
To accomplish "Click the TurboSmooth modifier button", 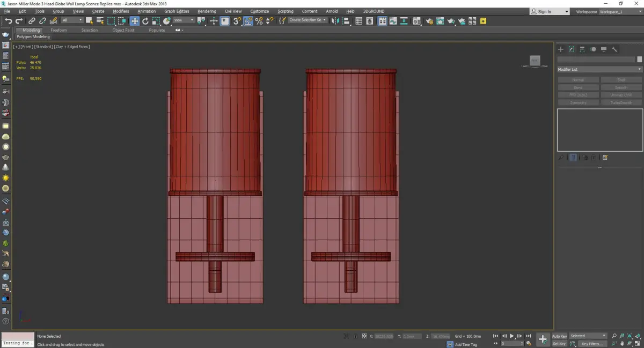I will coord(621,102).
